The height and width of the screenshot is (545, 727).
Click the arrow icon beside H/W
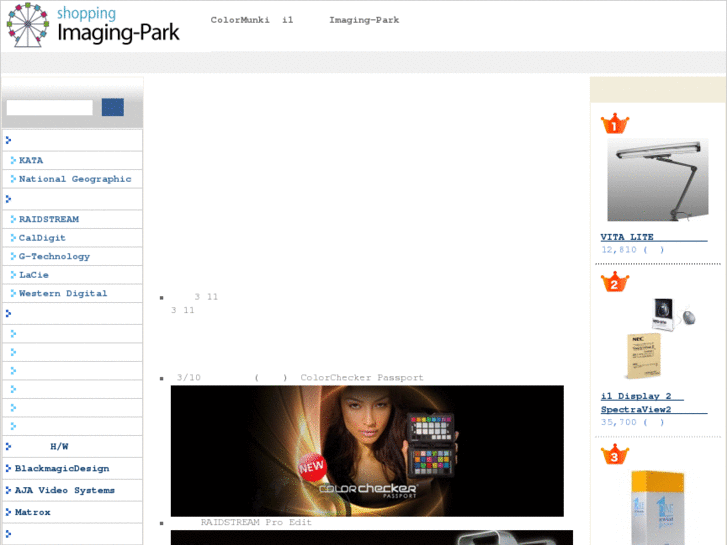click(x=8, y=446)
